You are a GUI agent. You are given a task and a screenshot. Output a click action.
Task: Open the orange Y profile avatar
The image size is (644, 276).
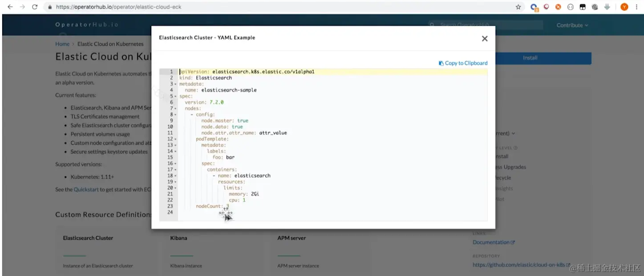624,7
